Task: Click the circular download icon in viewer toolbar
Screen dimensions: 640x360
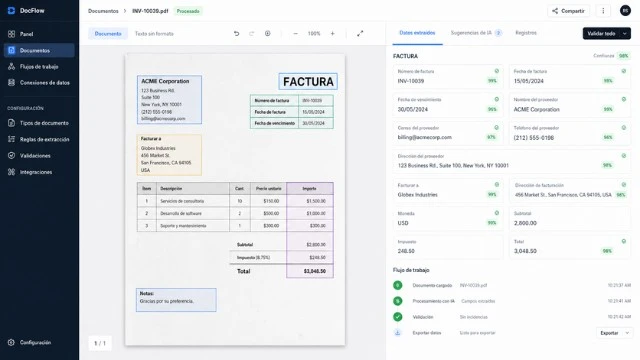Action: pos(267,33)
